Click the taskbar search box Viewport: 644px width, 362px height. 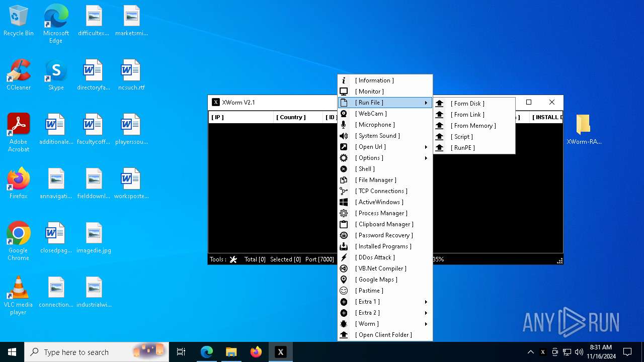pyautogui.click(x=97, y=352)
